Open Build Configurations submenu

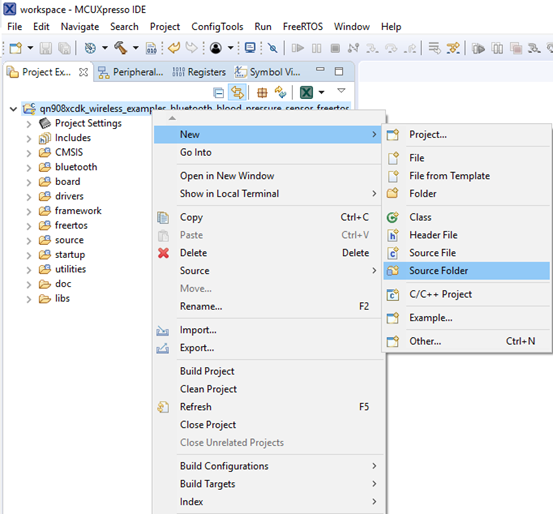268,466
